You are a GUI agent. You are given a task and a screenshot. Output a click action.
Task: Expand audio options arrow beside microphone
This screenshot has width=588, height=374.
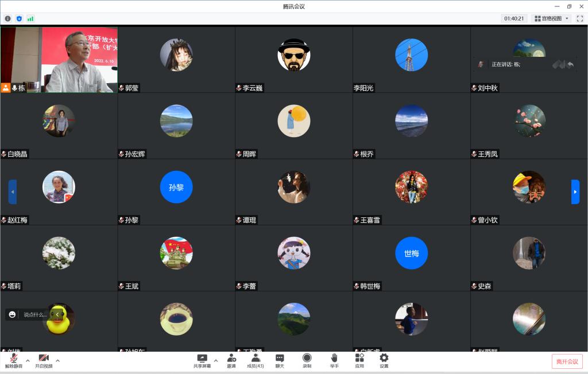pyautogui.click(x=28, y=360)
